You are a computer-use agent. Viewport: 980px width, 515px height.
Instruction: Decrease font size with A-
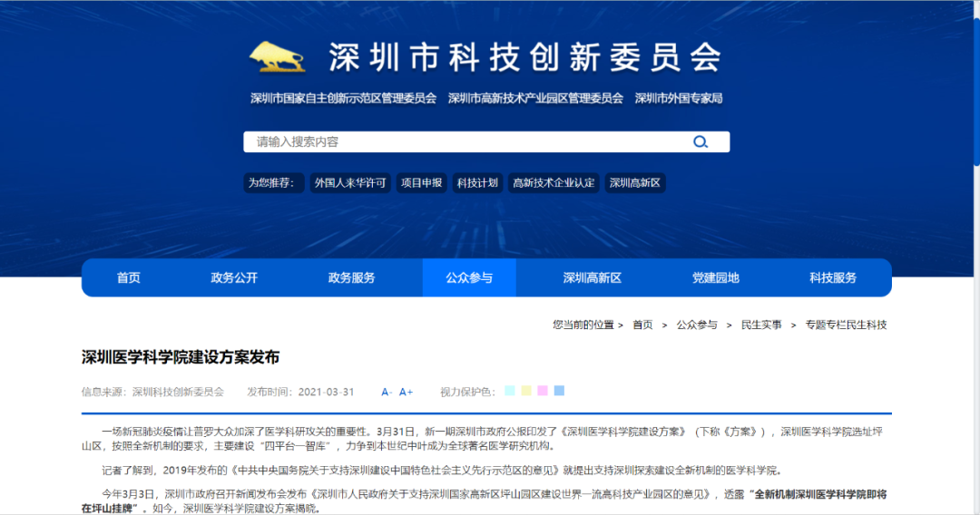387,392
